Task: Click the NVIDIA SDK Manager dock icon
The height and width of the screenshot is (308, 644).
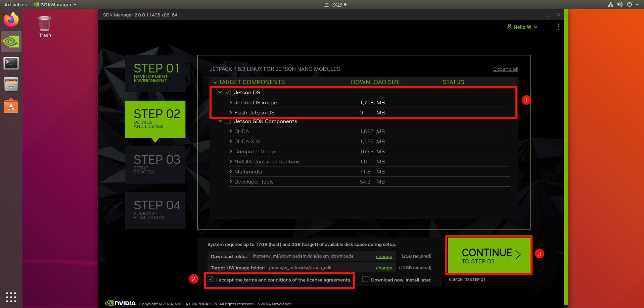Action: click(11, 42)
